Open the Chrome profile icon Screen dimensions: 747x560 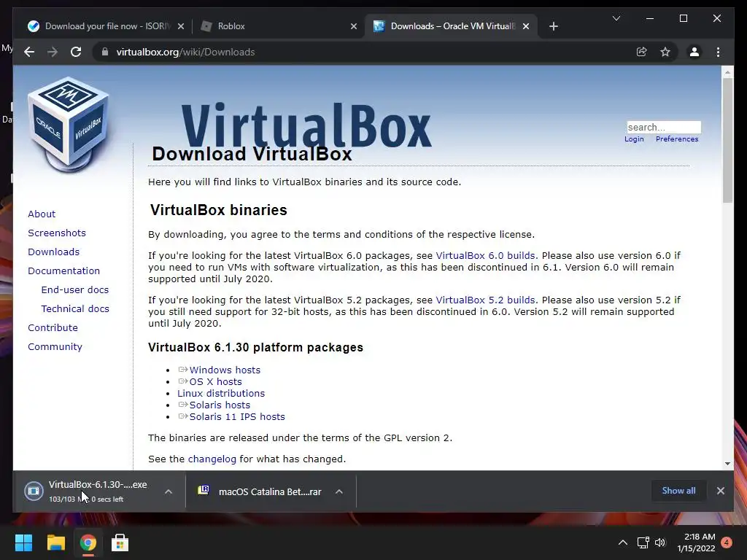click(694, 52)
